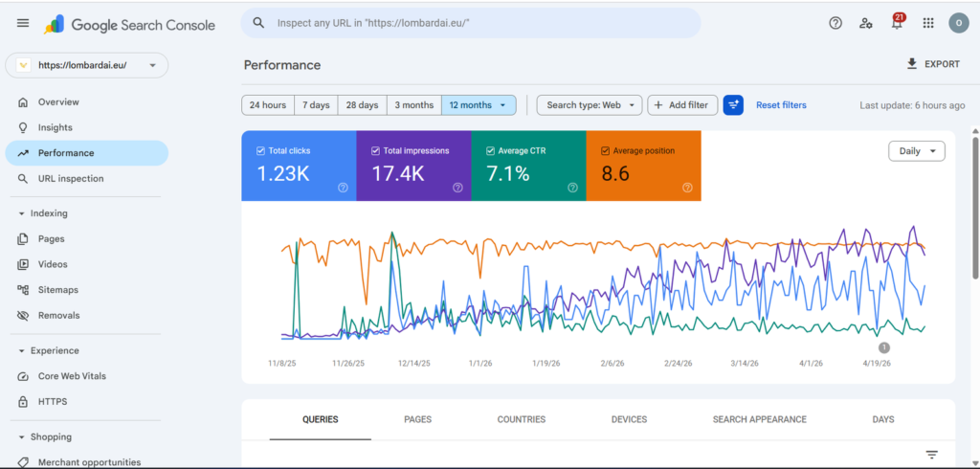Click the Removals crossed-eye icon
The image size is (980, 469).
pyautogui.click(x=23, y=316)
